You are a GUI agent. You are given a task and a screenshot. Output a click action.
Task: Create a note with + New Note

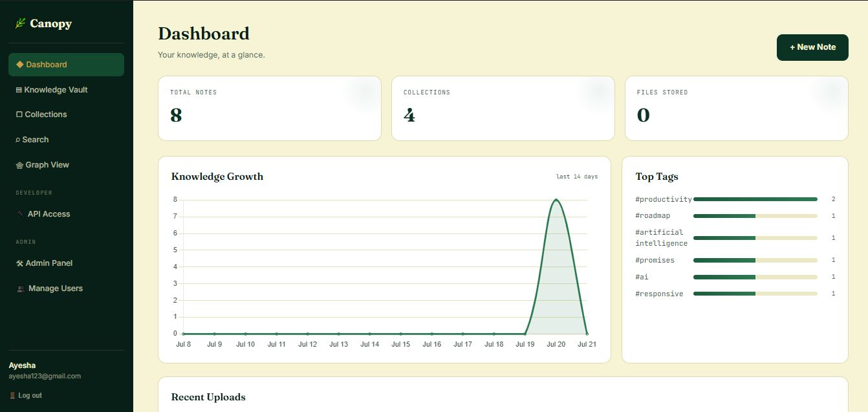pyautogui.click(x=812, y=47)
